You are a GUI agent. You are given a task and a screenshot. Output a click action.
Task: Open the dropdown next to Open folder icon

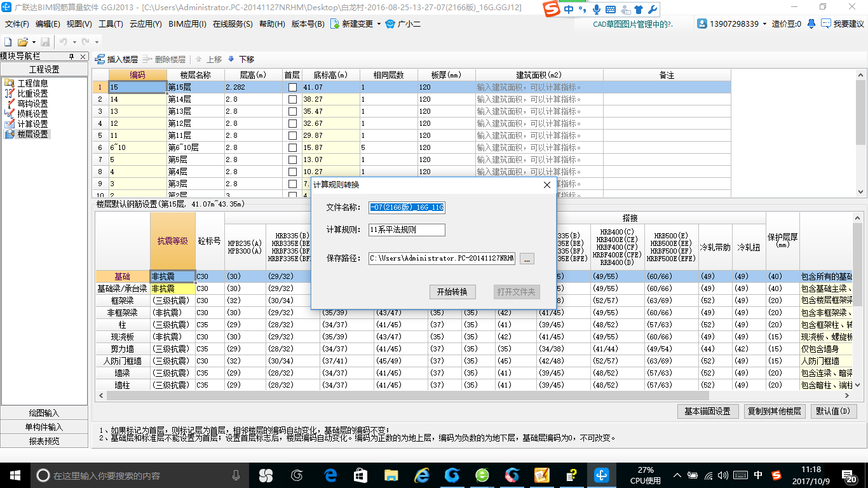[x=32, y=41]
